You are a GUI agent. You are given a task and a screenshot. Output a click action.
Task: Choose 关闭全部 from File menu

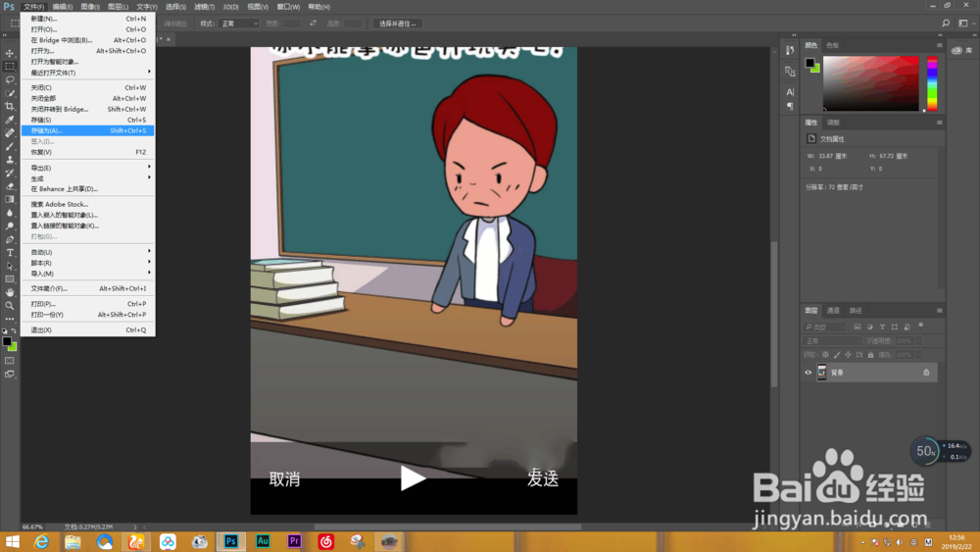click(x=88, y=98)
